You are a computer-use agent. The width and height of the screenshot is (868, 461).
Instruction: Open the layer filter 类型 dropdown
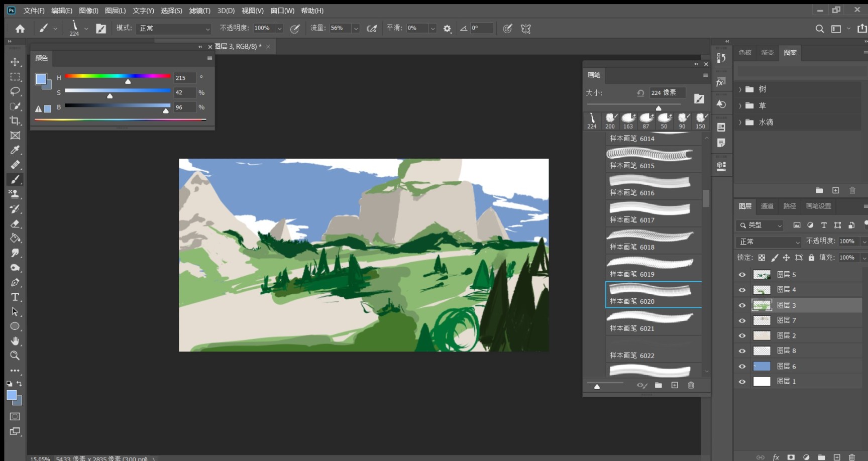tap(760, 225)
